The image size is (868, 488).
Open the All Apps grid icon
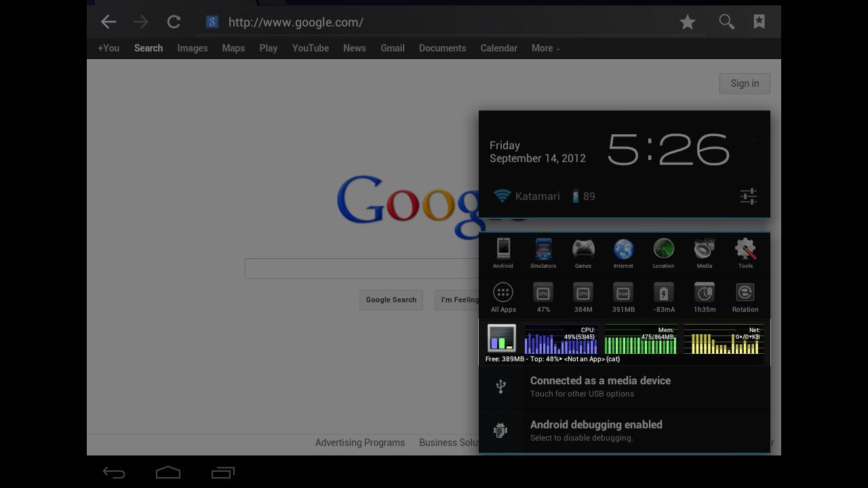coord(503,293)
